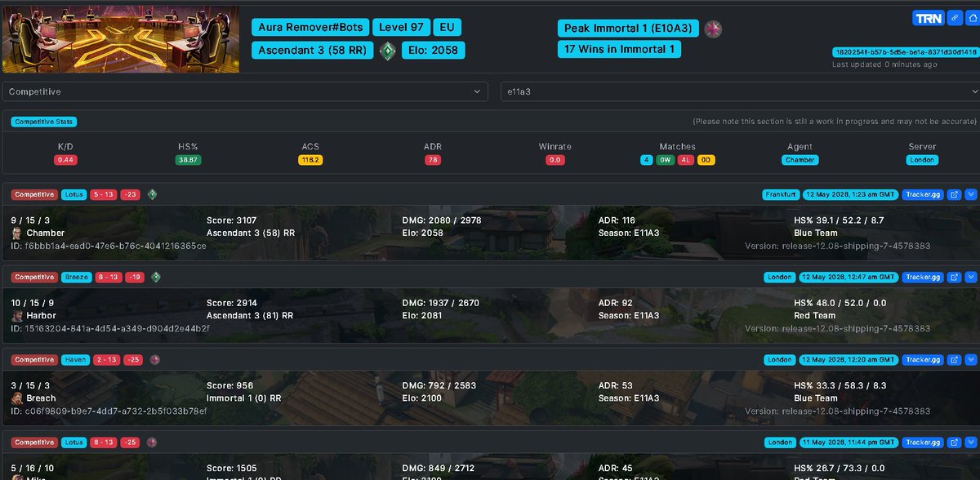Click the 4L losses badge under Matches
This screenshot has height=480, width=980.
click(x=686, y=160)
